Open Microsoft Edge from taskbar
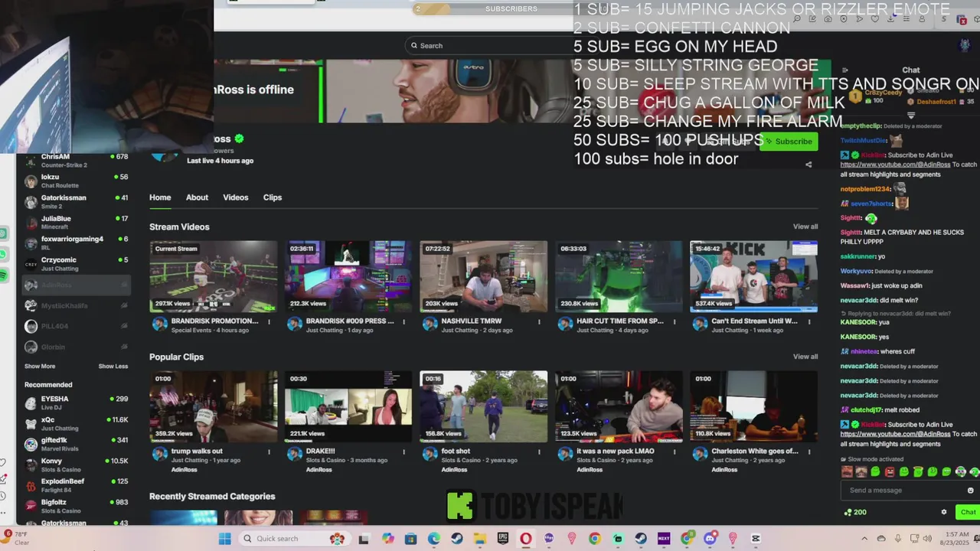This screenshot has height=551, width=980. [x=433, y=539]
